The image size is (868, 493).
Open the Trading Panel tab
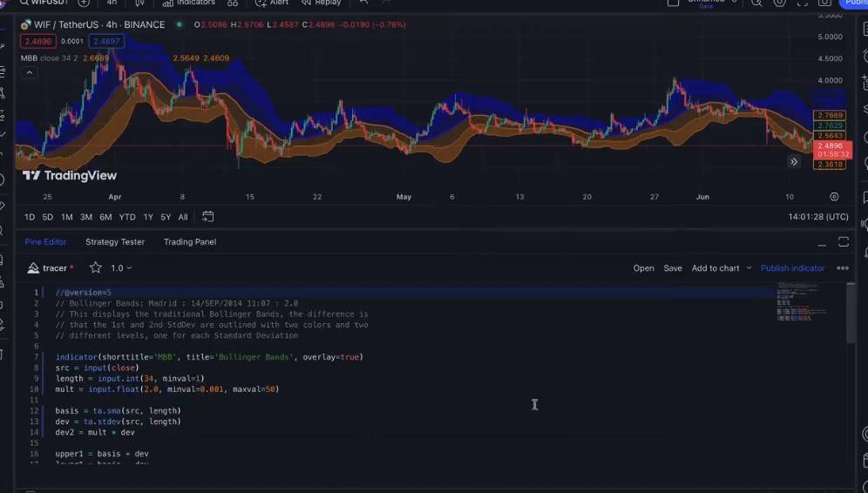189,242
